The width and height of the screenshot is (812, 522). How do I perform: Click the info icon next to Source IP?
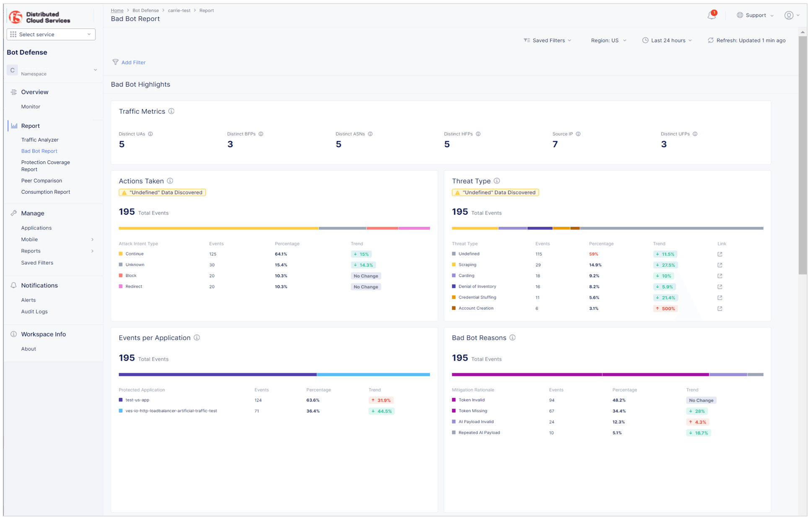click(578, 134)
